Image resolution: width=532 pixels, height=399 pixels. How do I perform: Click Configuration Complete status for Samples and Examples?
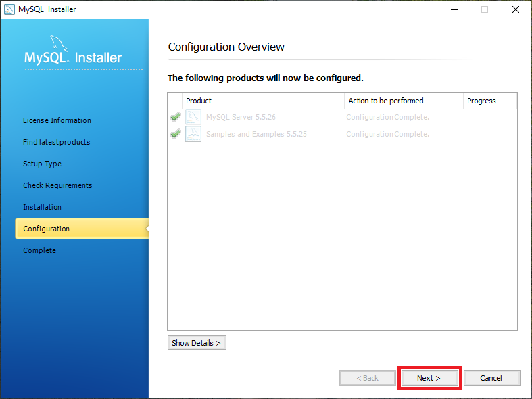388,134
